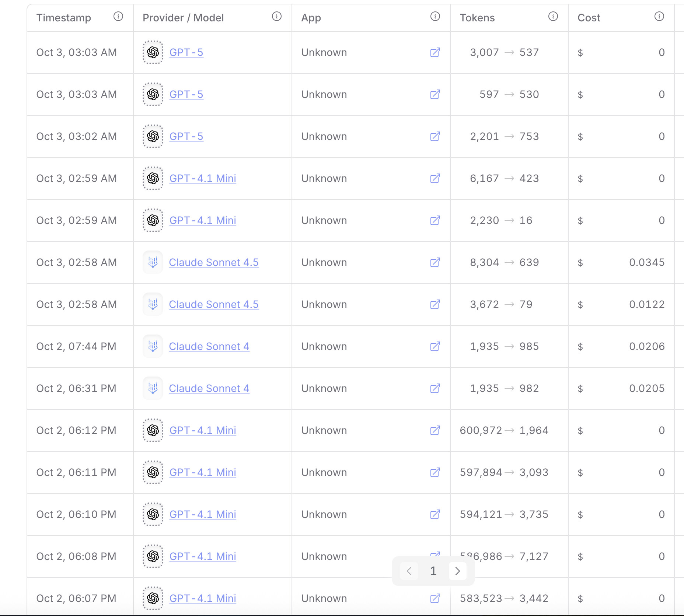
Task: Open GPT-4.1 Mini link at Oct 2, 06:11 PM
Action: (x=202, y=473)
